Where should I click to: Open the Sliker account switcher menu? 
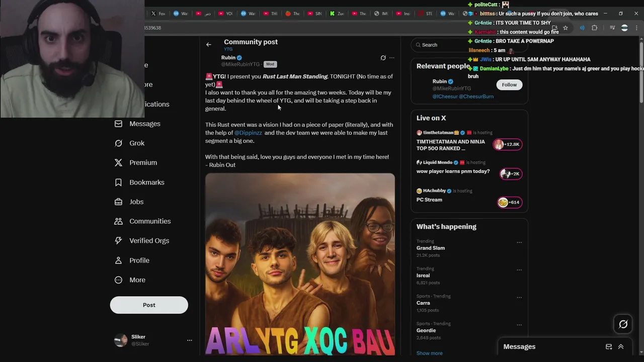pyautogui.click(x=190, y=340)
